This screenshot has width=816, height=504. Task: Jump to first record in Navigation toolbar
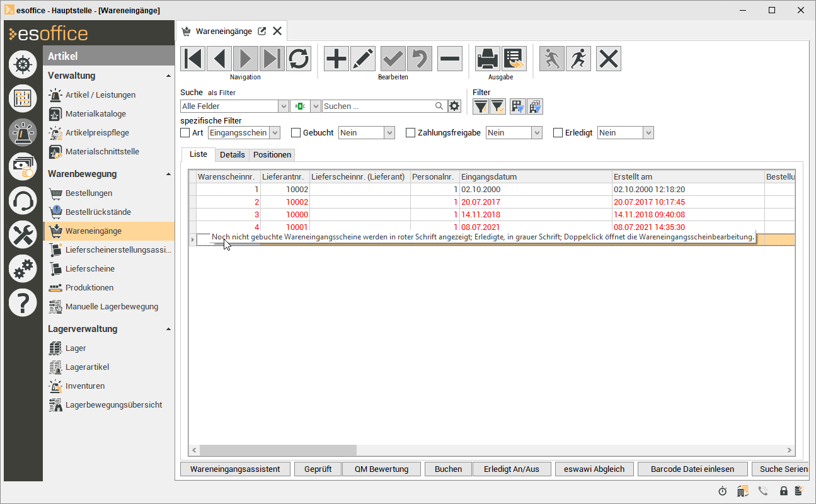click(x=193, y=59)
